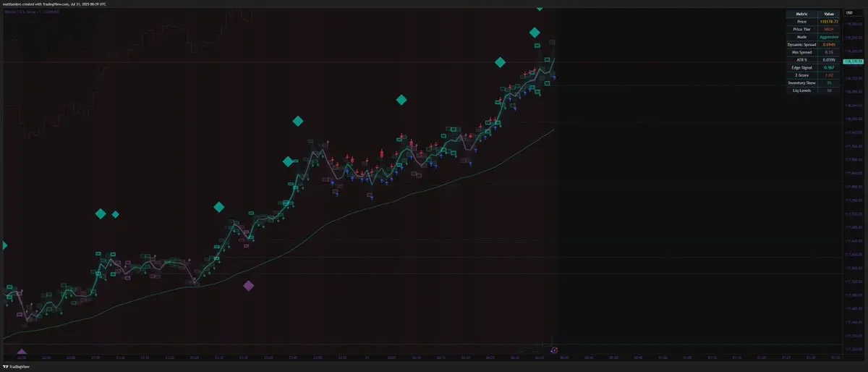Select the USD currency label on price axis
The width and height of the screenshot is (868, 372).
point(850,12)
